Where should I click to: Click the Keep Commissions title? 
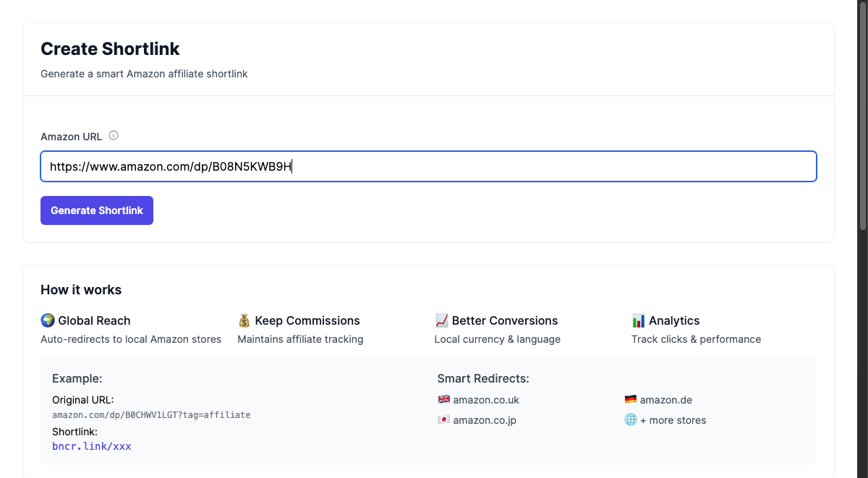point(307,320)
